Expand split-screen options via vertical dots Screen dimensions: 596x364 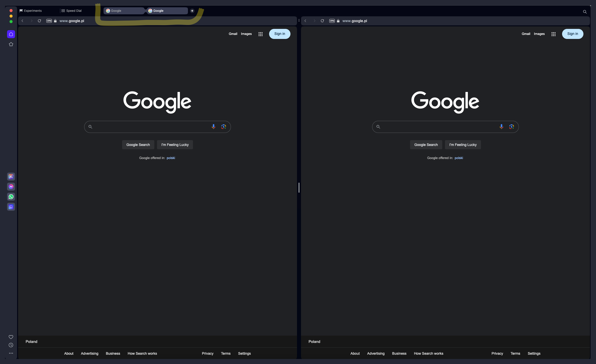tap(299, 20)
